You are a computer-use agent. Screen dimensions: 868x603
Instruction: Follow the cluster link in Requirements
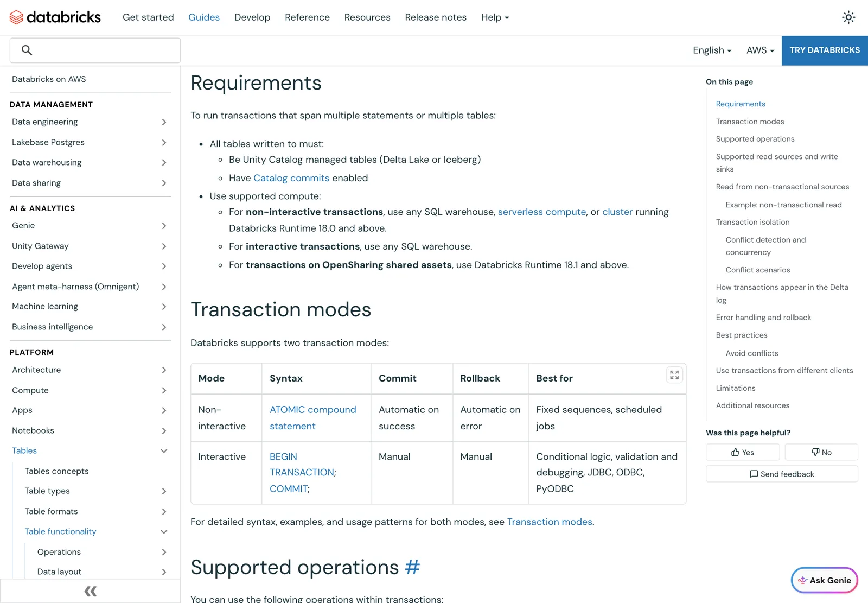pyautogui.click(x=617, y=212)
